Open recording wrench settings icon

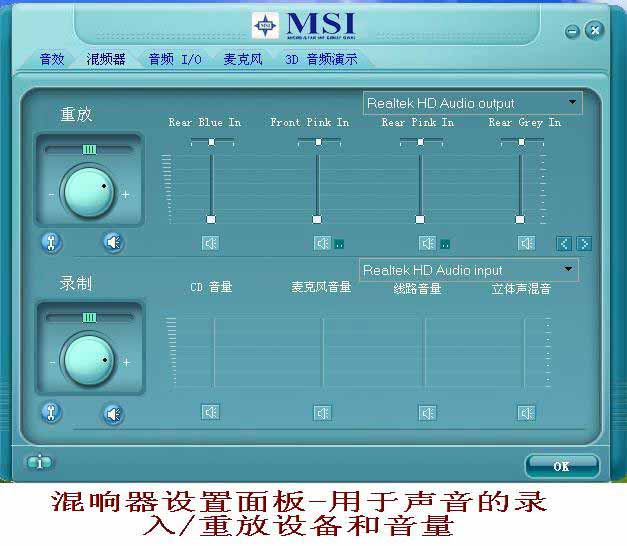click(x=52, y=412)
